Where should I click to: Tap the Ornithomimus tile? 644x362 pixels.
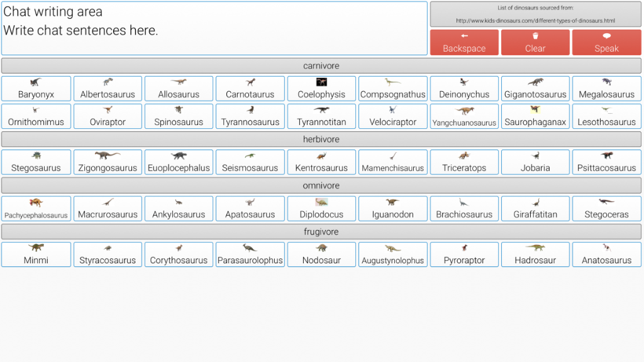pyautogui.click(x=36, y=116)
